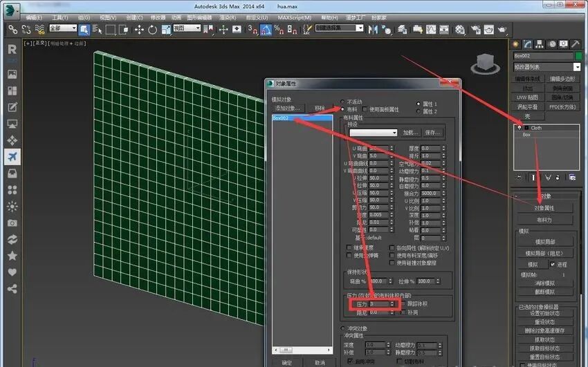
Task: Click the Render Production teapot icon
Action: [x=502, y=29]
